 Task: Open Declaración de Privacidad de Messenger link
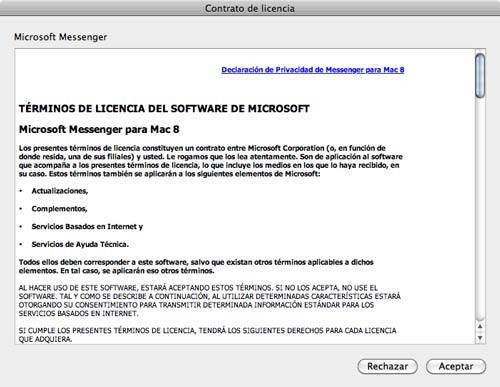click(x=313, y=70)
